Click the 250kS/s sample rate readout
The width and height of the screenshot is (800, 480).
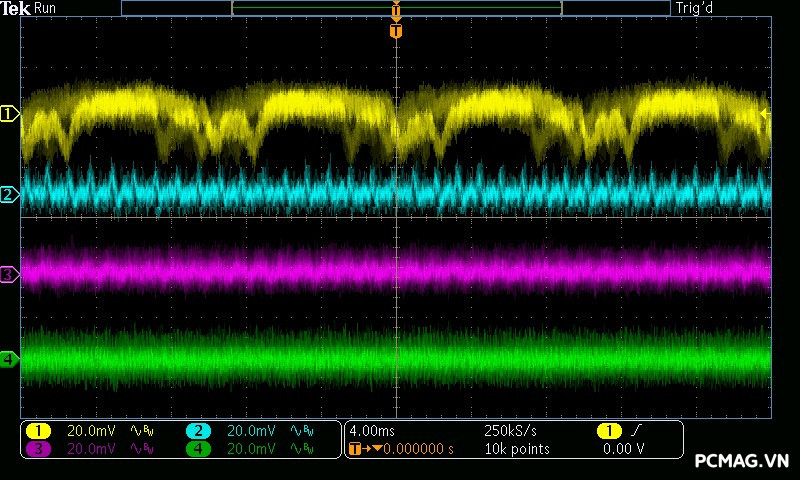510,431
